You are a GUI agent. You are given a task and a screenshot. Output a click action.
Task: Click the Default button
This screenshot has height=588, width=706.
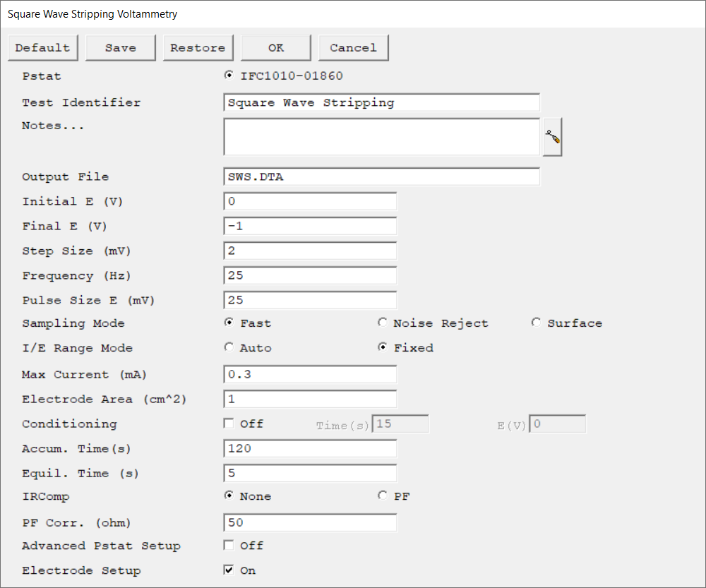(43, 48)
